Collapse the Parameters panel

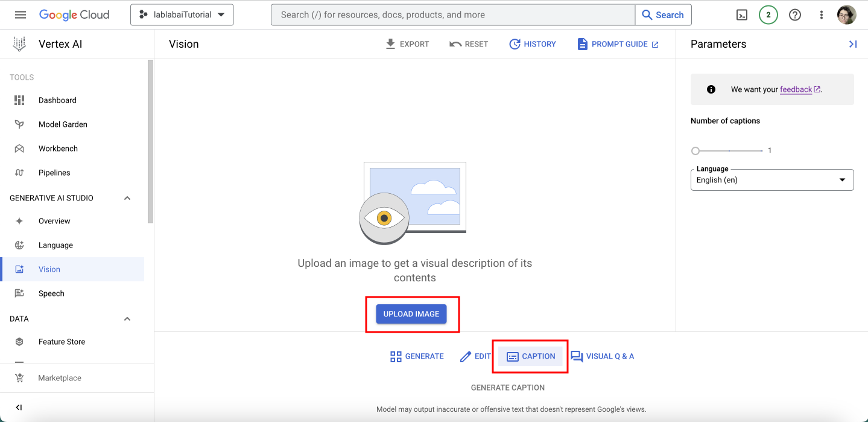pyautogui.click(x=853, y=44)
